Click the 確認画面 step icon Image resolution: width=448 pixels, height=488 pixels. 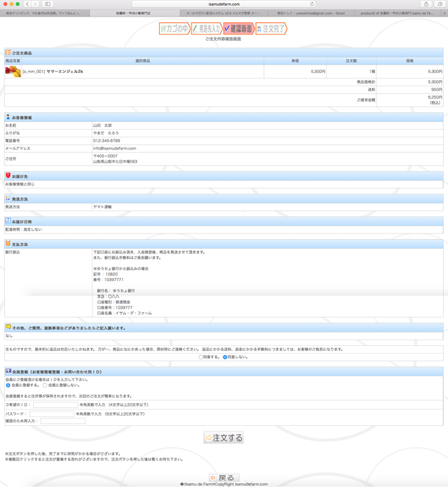coord(238,28)
